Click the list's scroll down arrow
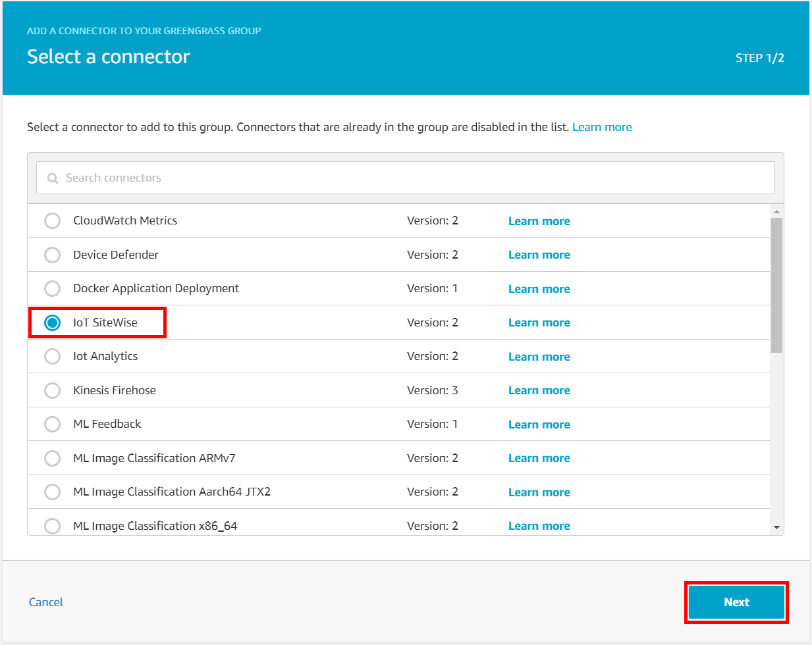Image resolution: width=812 pixels, height=645 pixels. point(776,527)
